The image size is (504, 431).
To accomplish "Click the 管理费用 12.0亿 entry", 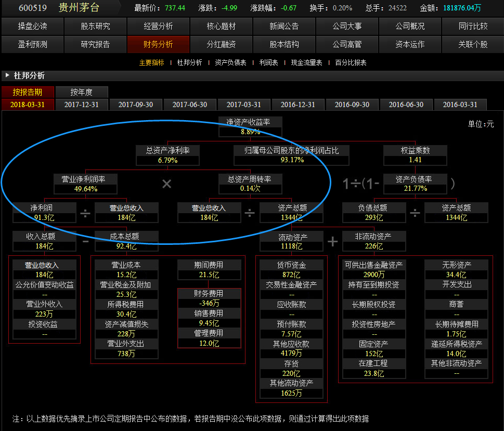I will tap(209, 338).
